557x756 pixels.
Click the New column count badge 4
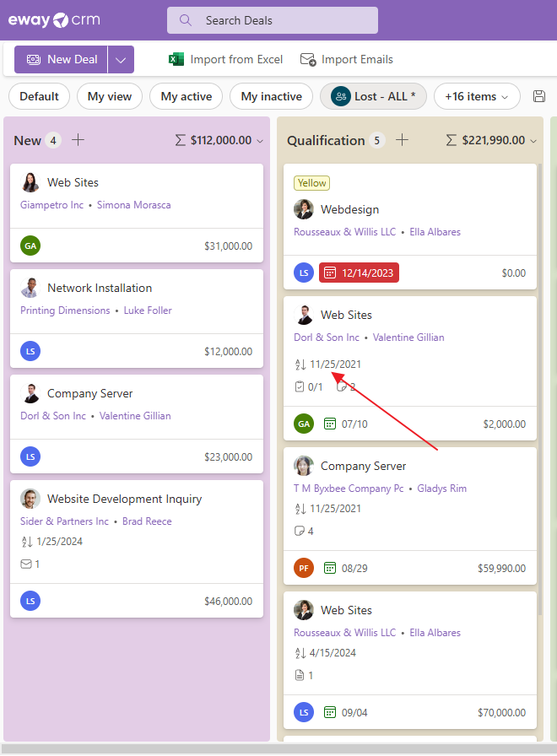click(53, 141)
